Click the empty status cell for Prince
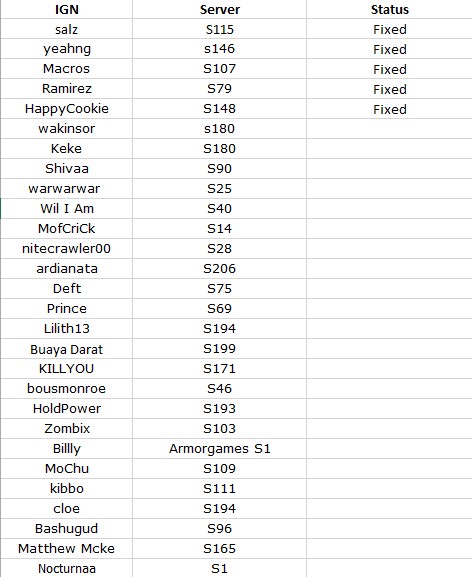The image size is (472, 577). [389, 308]
